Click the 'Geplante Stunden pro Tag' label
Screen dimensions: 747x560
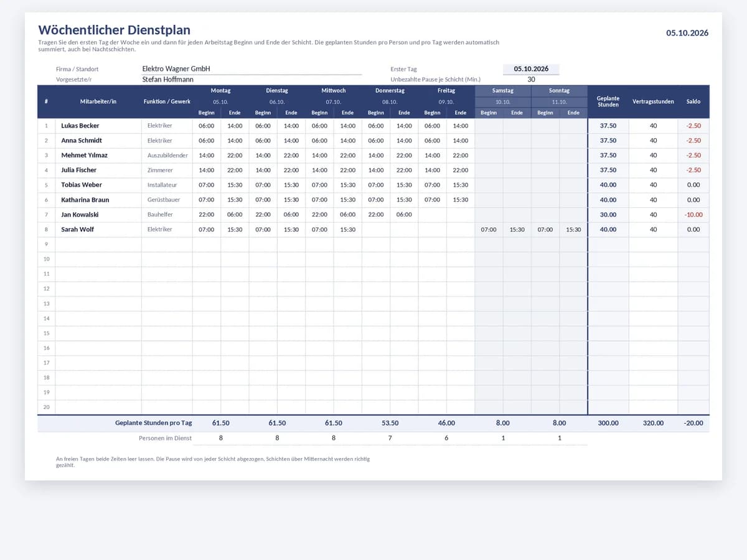[154, 423]
